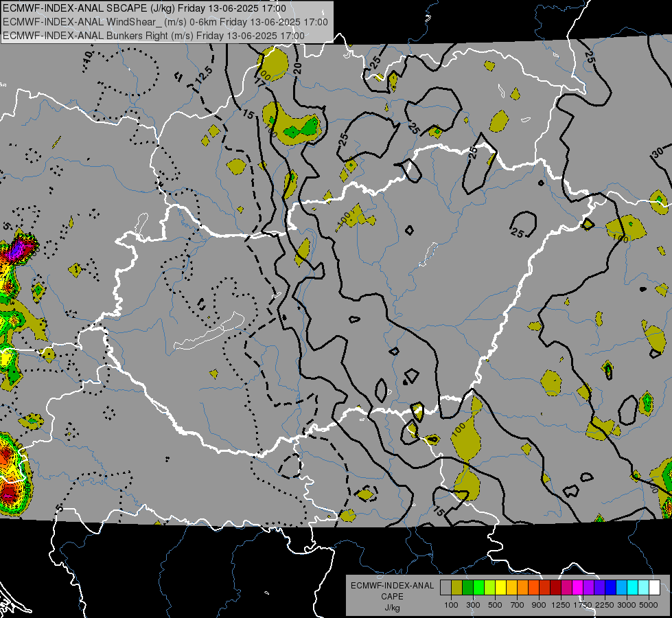Click the SBCAPE (J/kg) header line
672x618 pixels.
click(x=145, y=8)
